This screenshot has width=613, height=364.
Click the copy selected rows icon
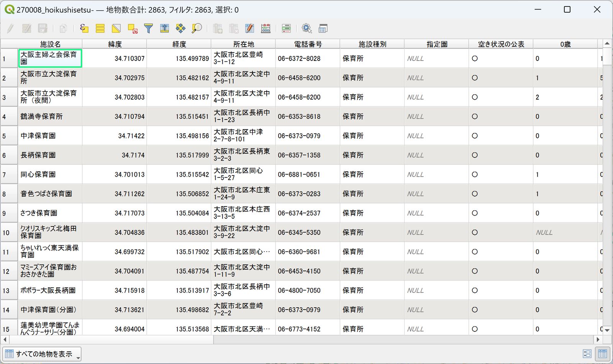click(x=63, y=28)
